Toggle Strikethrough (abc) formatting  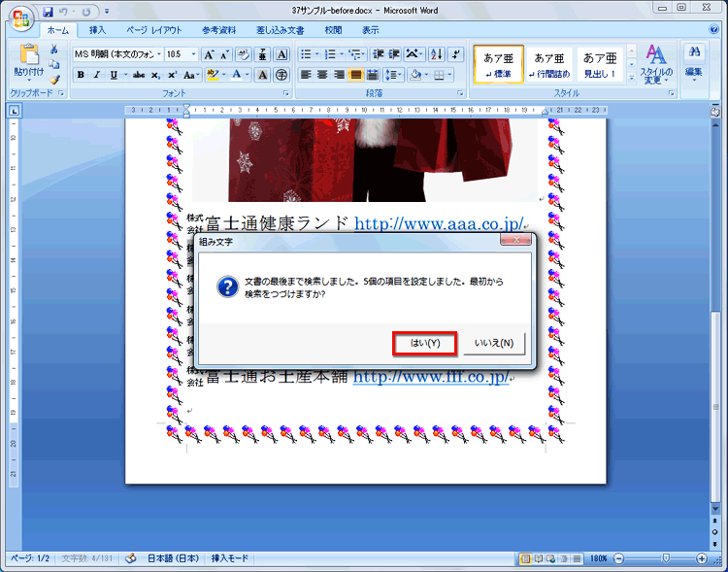139,75
